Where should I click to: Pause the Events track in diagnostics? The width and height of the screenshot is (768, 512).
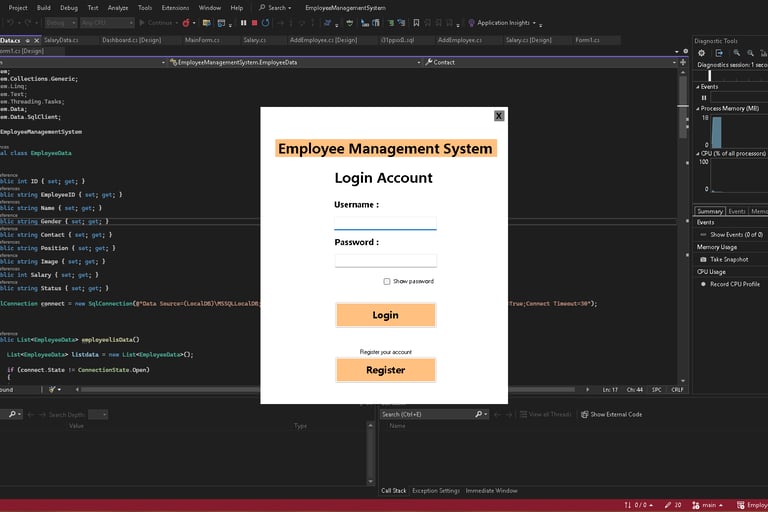[x=703, y=98]
